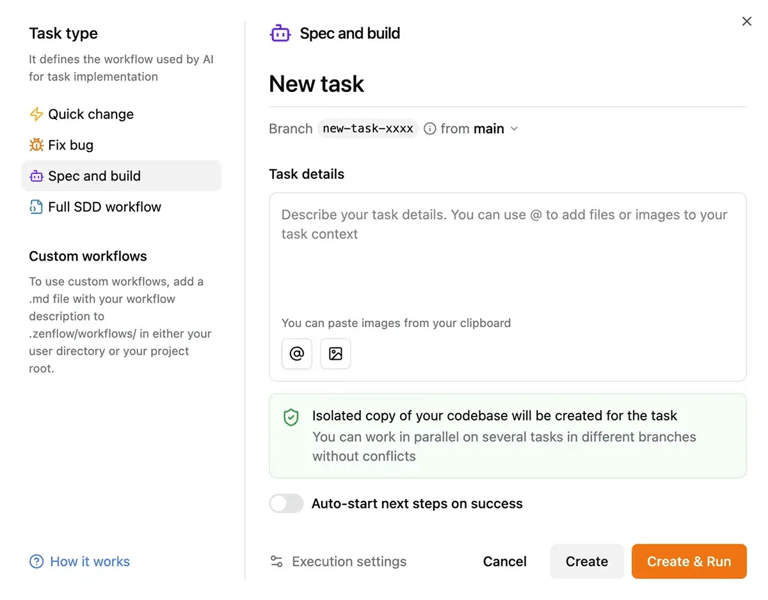Toggle Auto-start next steps on success
This screenshot has width=768, height=600.
287,504
